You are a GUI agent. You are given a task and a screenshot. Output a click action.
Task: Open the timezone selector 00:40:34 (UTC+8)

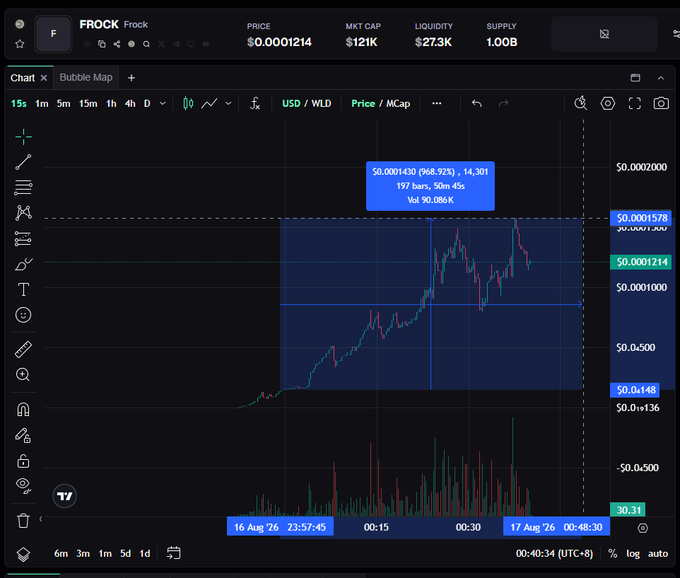554,553
